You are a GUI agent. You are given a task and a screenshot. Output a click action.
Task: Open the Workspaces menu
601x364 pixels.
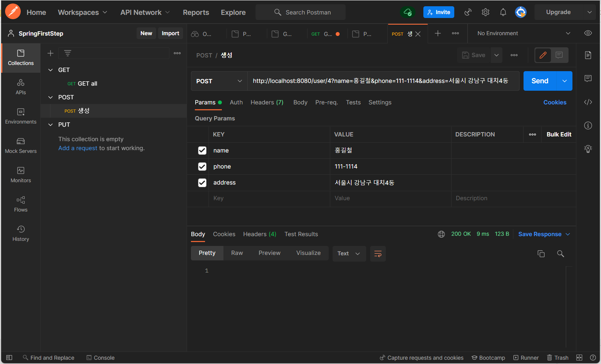click(83, 13)
